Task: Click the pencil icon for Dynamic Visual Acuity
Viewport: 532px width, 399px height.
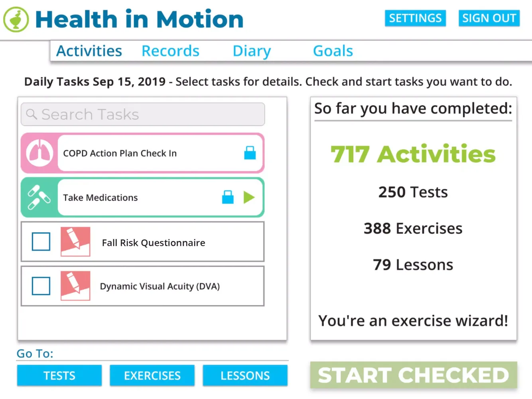Action: click(75, 286)
